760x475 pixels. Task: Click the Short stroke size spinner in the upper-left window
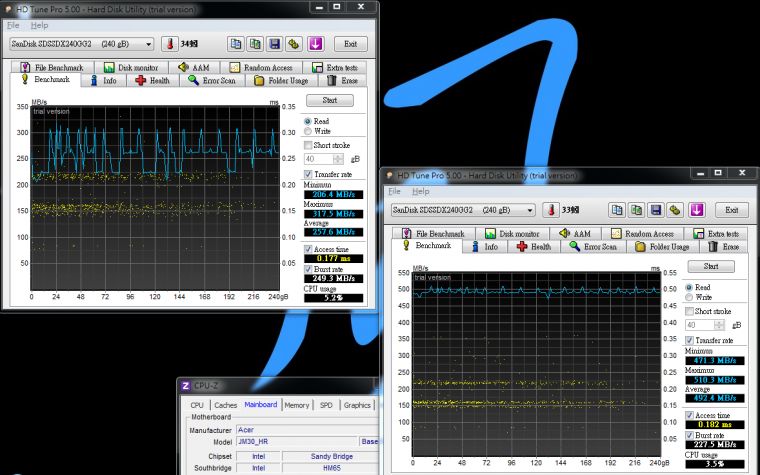tap(340, 158)
